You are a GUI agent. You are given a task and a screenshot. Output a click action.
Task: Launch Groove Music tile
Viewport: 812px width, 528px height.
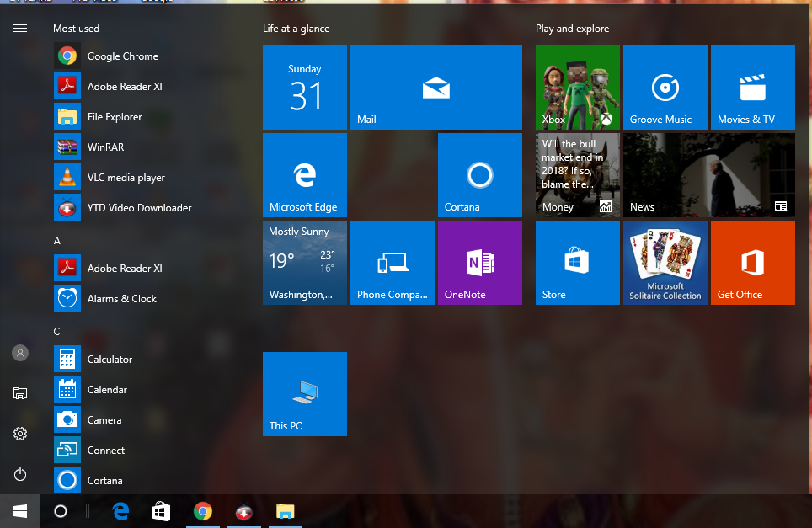pyautogui.click(x=665, y=88)
